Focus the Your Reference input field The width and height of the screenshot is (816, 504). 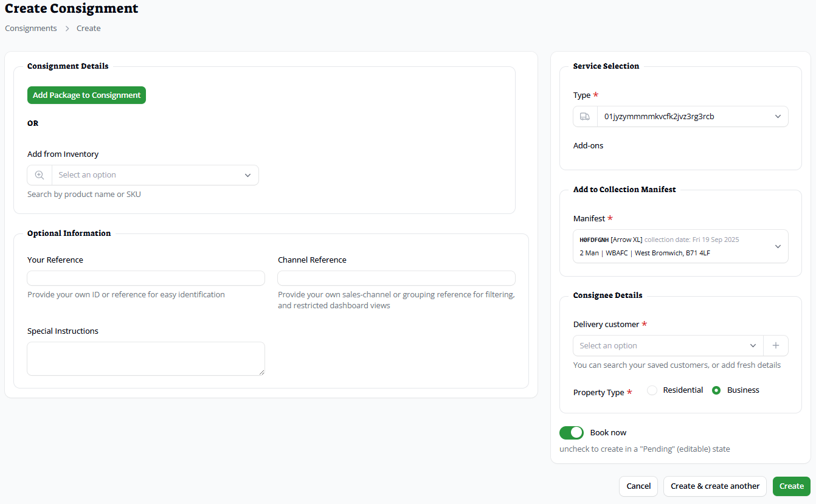click(x=146, y=278)
